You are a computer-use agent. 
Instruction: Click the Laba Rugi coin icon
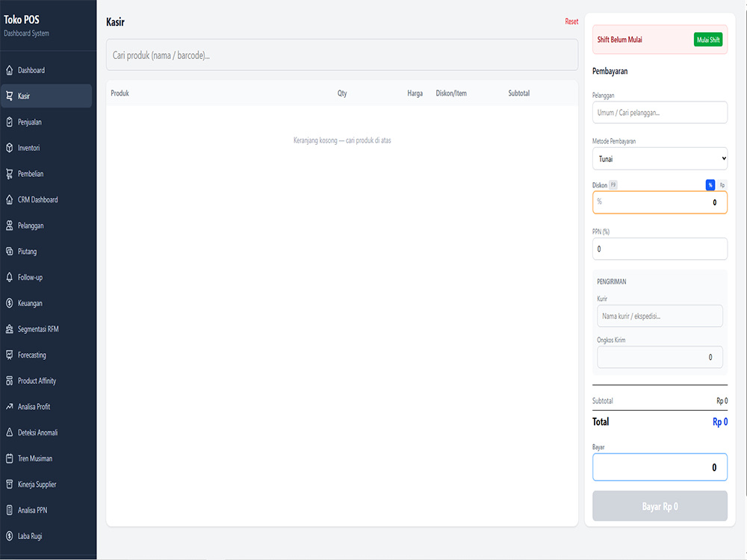(10, 536)
